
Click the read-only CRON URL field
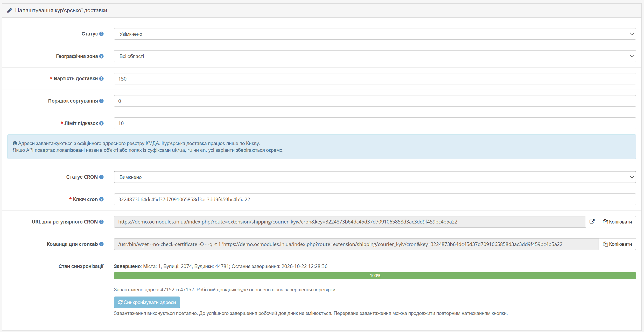tap(349, 222)
